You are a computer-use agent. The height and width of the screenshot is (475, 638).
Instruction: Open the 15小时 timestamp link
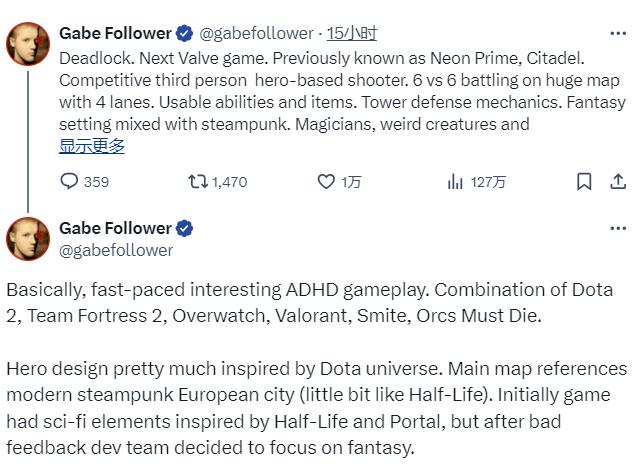[x=352, y=34]
